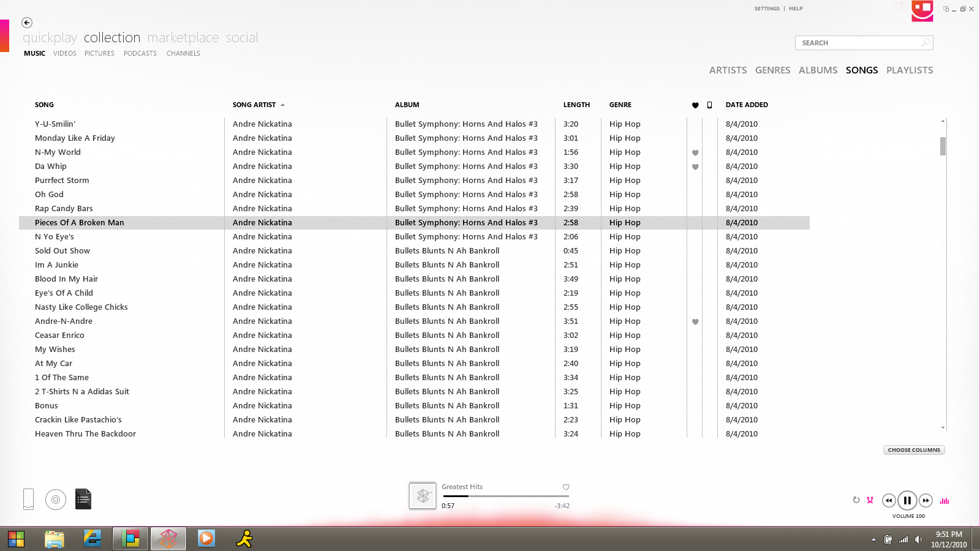Open HELP link
980x551 pixels.
pos(796,9)
